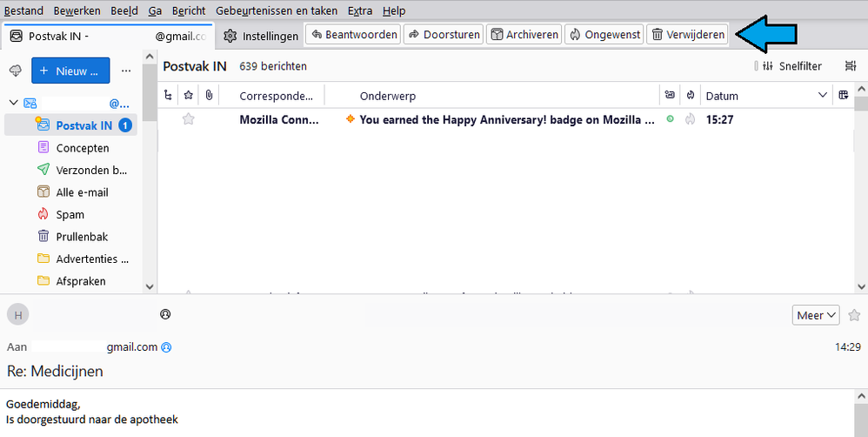Open the Meer dropdown in message header

[x=816, y=315]
